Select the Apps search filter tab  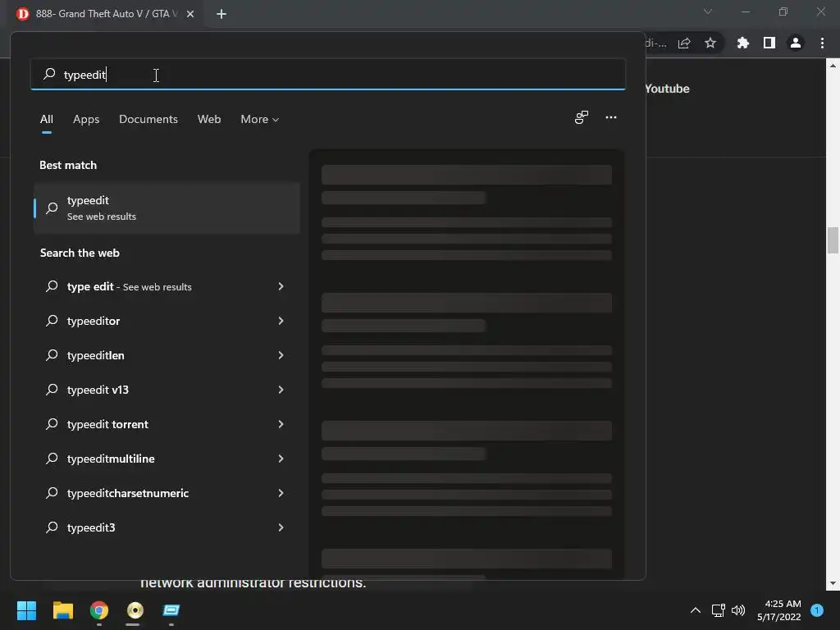86,119
